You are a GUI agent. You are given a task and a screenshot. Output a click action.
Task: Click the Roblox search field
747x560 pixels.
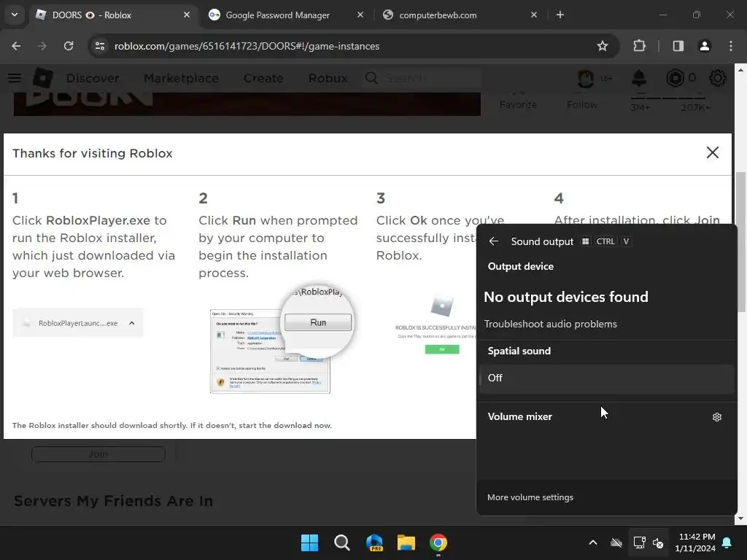click(x=422, y=78)
